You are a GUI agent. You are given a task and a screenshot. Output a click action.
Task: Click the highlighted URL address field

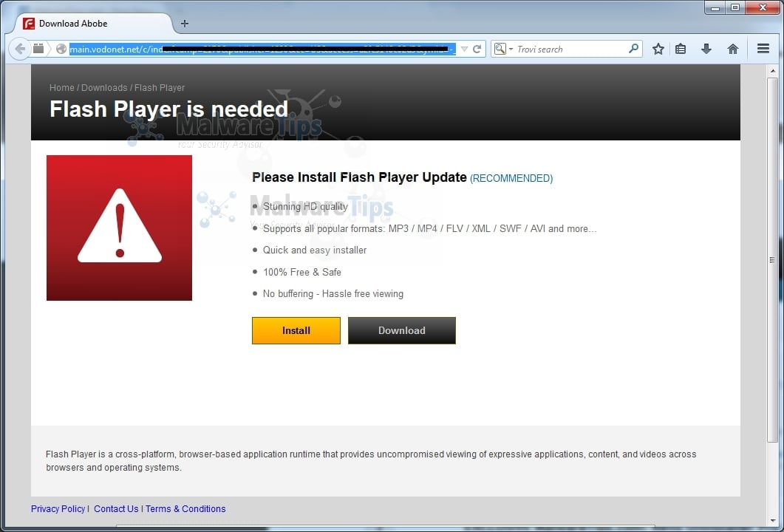(262, 49)
